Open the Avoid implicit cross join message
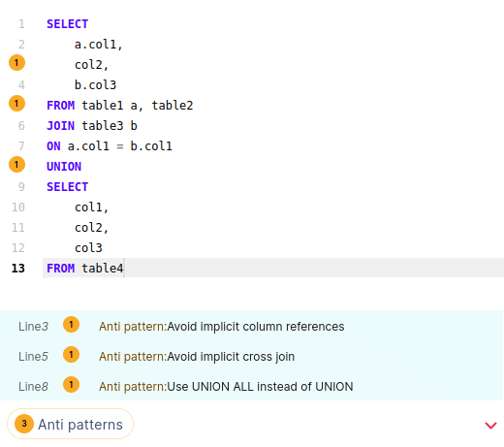 click(x=197, y=357)
